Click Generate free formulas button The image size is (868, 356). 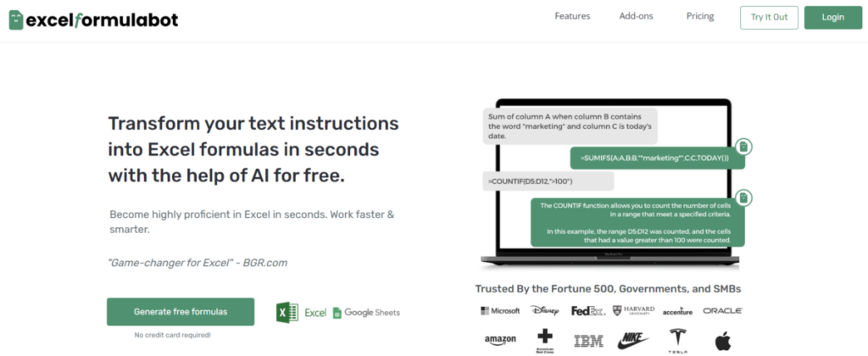(x=181, y=312)
